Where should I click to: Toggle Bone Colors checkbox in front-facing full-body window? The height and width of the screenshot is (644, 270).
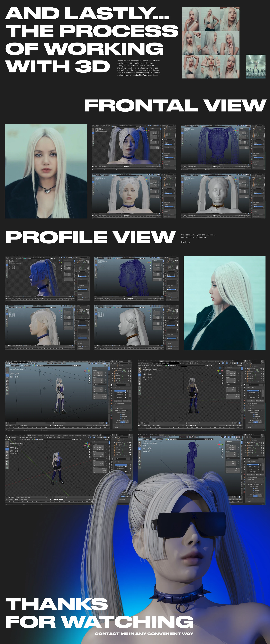(x=121, y=417)
